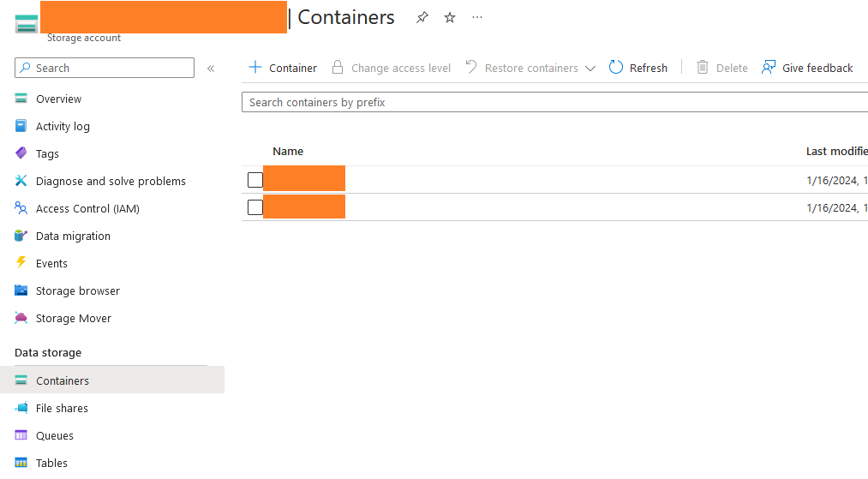Open Storage browser

coord(77,291)
